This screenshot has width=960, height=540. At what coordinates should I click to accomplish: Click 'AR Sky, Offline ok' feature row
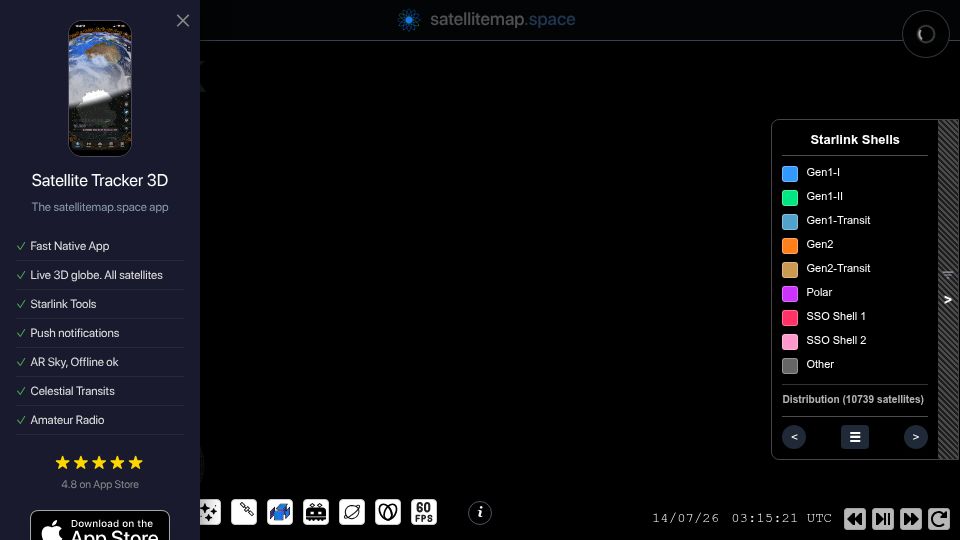tap(100, 362)
